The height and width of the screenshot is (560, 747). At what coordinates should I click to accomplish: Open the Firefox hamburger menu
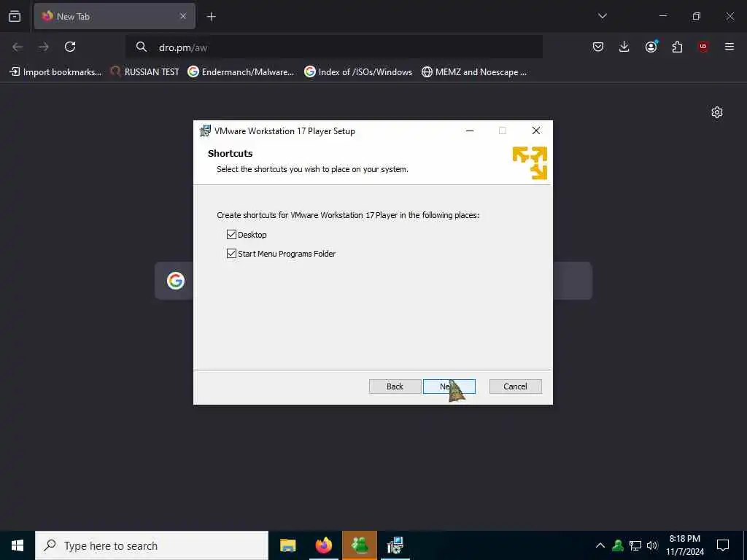729,47
